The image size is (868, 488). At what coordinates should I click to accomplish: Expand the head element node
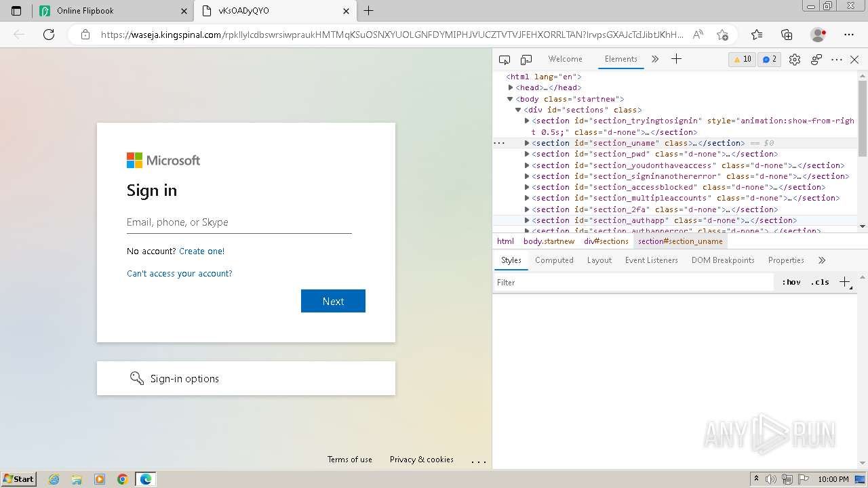511,87
